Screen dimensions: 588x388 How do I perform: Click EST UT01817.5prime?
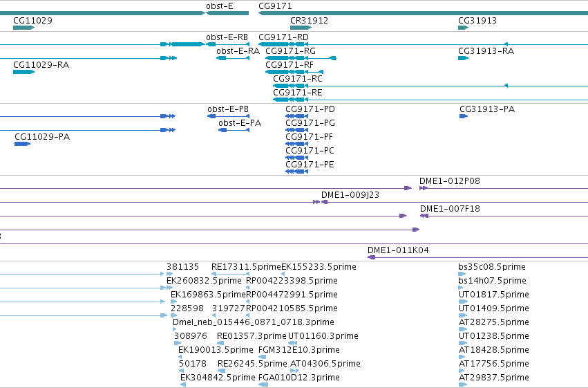coord(494,295)
